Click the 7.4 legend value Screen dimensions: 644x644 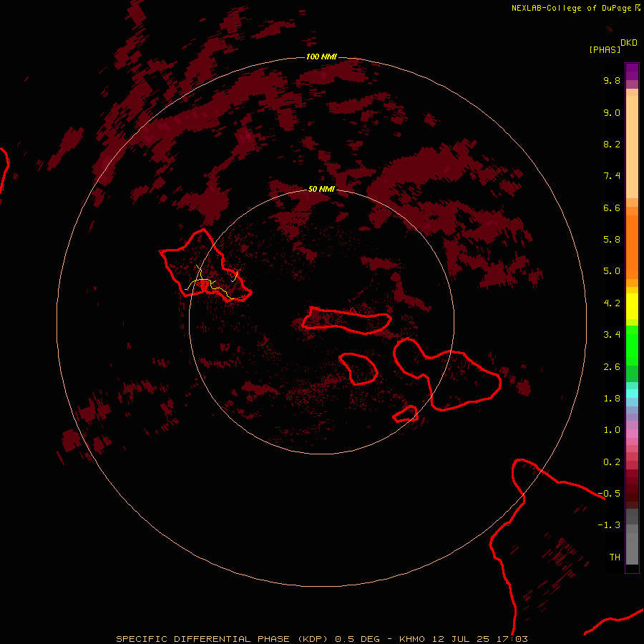[x=612, y=176]
